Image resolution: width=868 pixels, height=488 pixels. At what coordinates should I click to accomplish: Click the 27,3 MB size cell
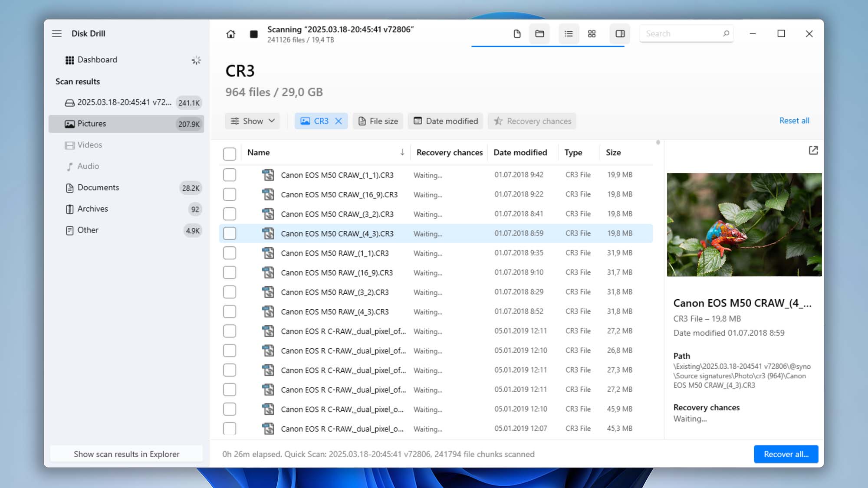[x=619, y=370]
